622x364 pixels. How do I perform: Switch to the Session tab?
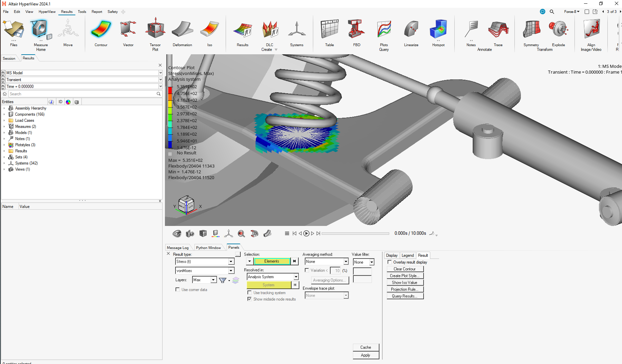[x=9, y=58]
